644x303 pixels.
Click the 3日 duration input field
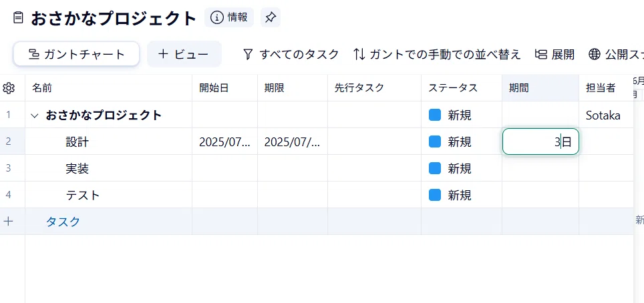click(x=540, y=141)
